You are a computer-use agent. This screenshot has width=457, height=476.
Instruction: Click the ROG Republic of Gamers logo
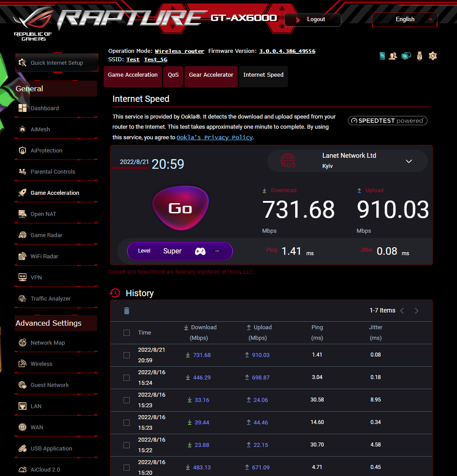[x=34, y=24]
